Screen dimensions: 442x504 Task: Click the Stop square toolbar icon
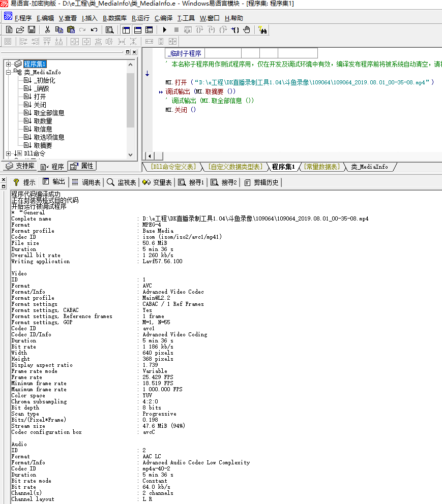click(176, 30)
